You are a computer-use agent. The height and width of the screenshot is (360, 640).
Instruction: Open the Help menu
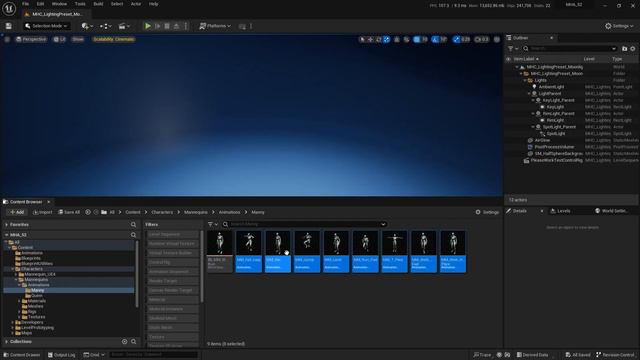point(153,4)
